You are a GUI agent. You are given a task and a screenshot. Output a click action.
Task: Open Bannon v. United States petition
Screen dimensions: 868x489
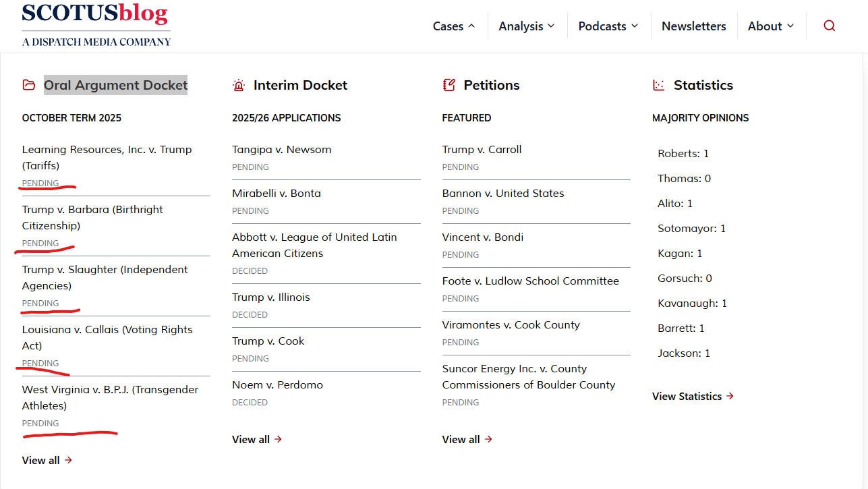point(503,193)
